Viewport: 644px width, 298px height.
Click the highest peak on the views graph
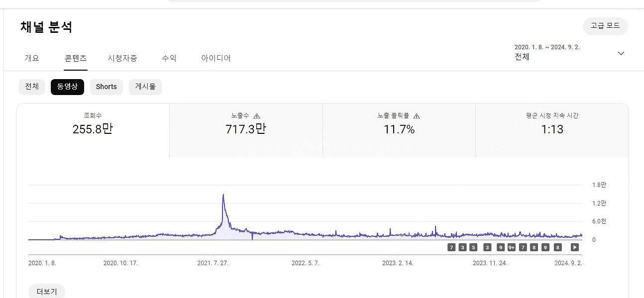tap(223, 195)
